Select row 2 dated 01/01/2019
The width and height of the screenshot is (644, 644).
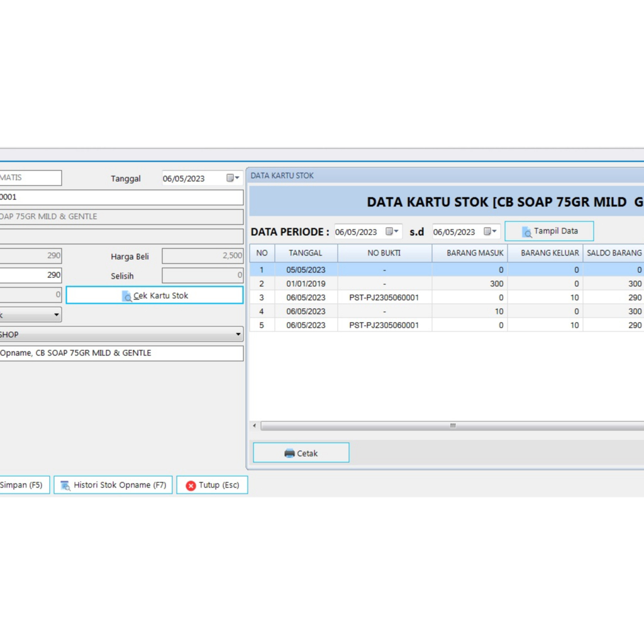pos(306,284)
